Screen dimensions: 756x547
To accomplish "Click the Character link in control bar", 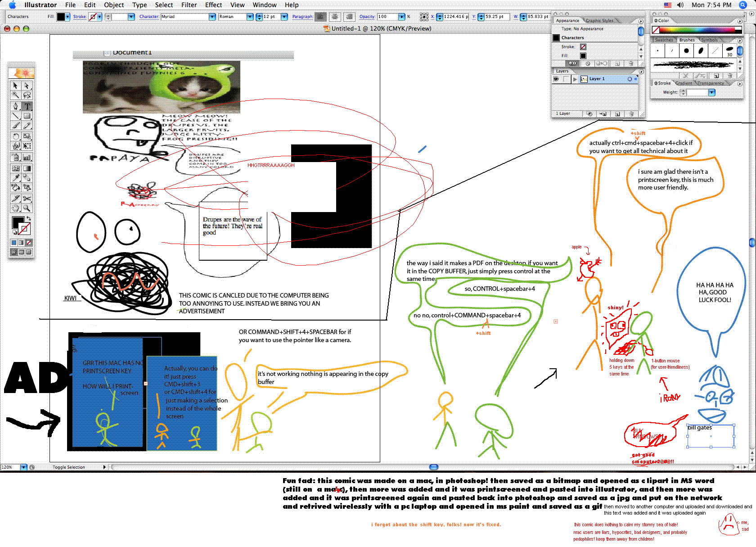I will (x=149, y=17).
